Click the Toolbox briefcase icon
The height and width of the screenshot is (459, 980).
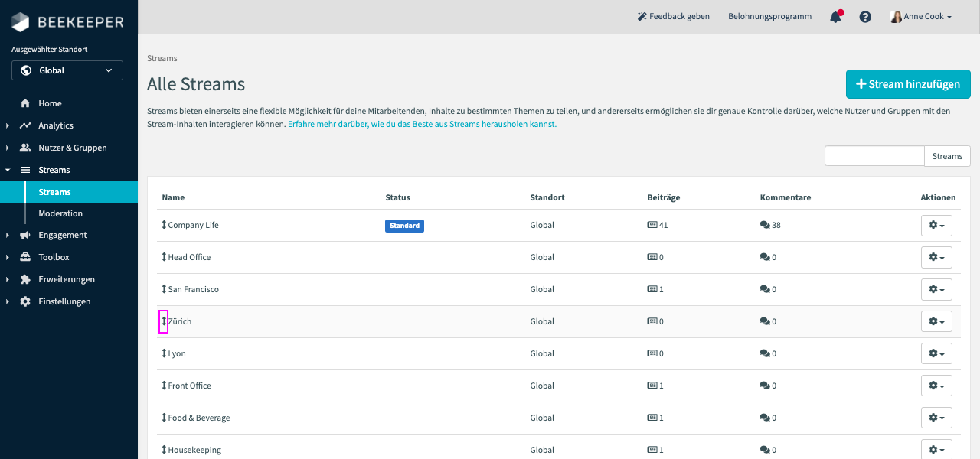point(25,257)
